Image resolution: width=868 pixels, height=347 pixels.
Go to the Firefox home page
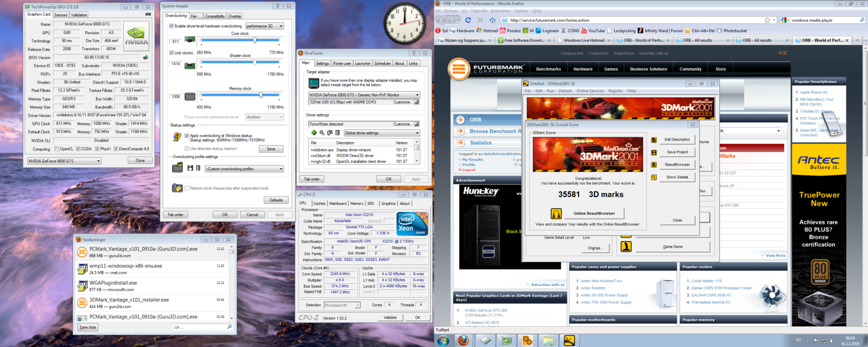[492, 20]
